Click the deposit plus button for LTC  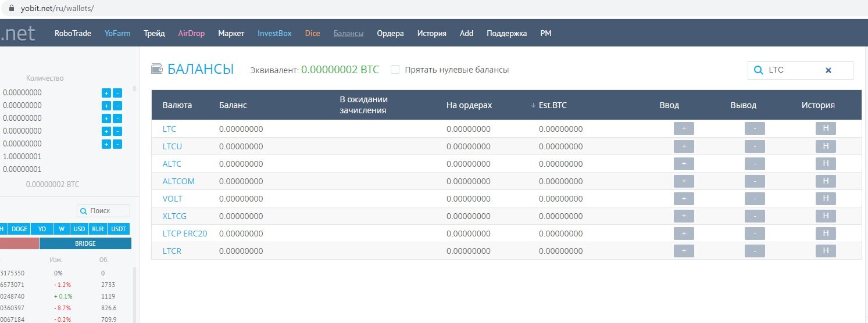(684, 128)
